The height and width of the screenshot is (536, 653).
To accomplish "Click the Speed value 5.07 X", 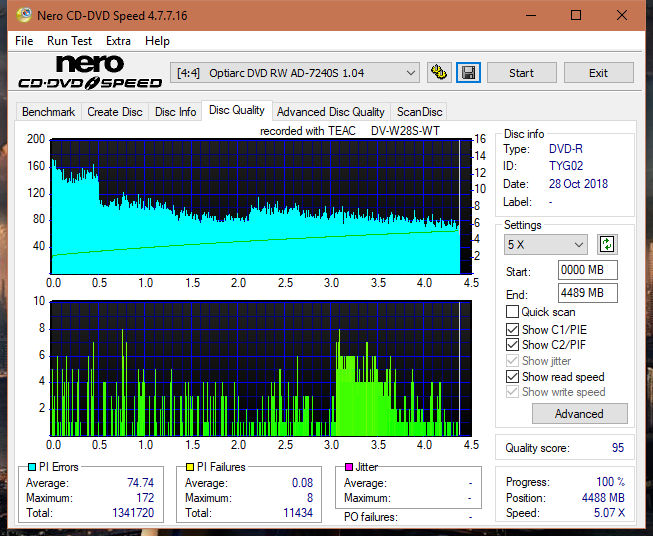I will point(609,513).
